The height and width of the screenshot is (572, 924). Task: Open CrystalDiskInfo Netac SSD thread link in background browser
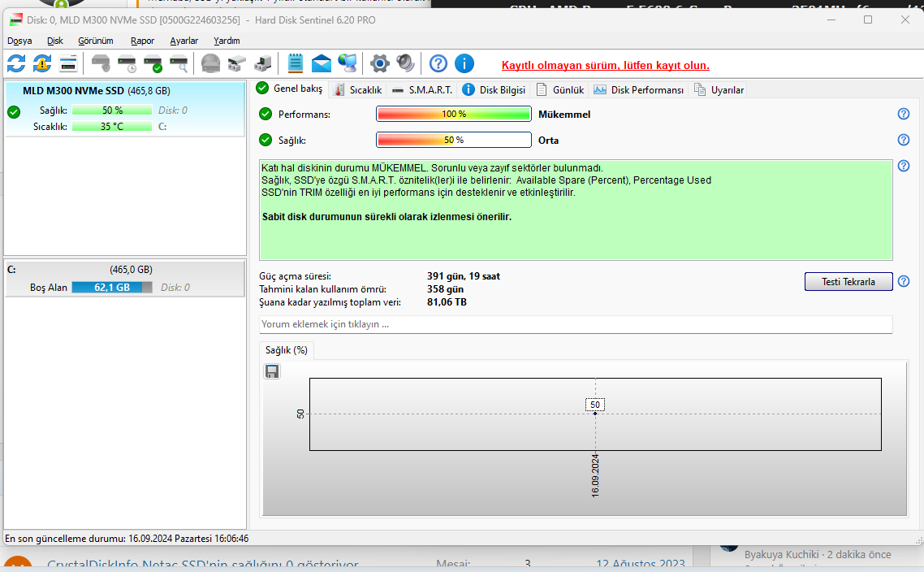tap(203, 565)
